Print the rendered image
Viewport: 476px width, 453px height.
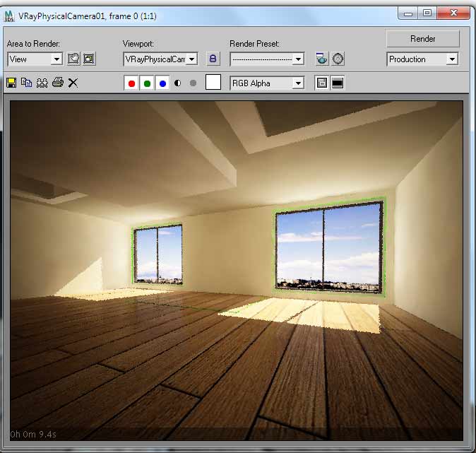(x=58, y=83)
